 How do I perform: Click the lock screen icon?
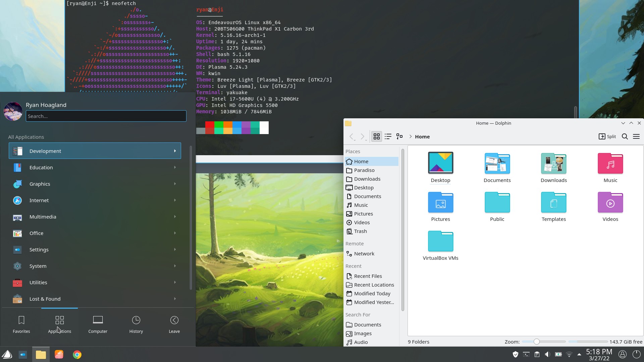coord(623,354)
